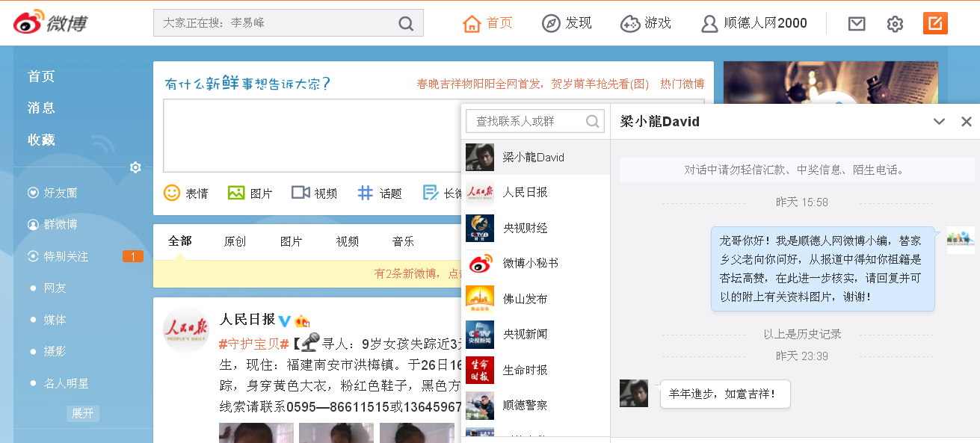This screenshot has height=443, width=980.
Task: Open the 春晚吉祥物阳阳 promo link
Action: [533, 84]
